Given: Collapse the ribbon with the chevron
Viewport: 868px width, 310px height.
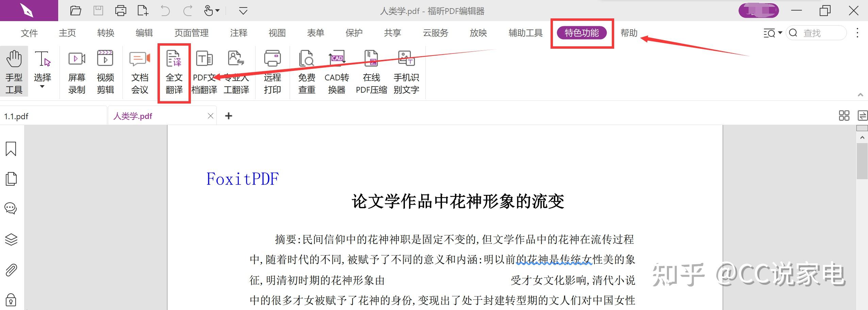Looking at the screenshot, I should [861, 95].
